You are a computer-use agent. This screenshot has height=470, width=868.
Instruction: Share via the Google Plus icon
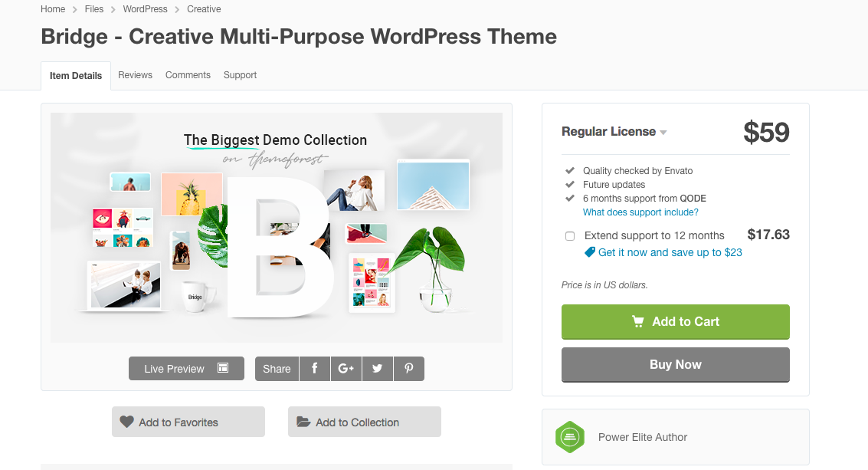pos(346,369)
